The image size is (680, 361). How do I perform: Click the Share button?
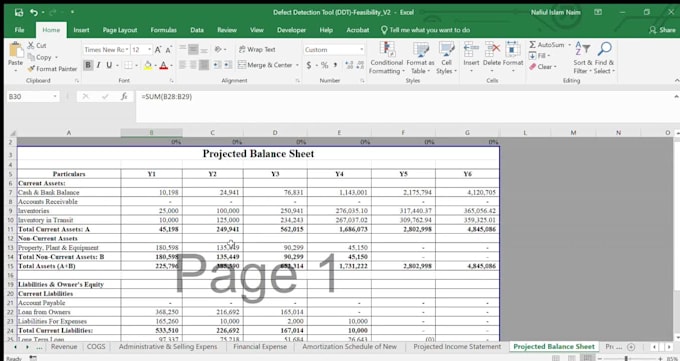click(663, 30)
